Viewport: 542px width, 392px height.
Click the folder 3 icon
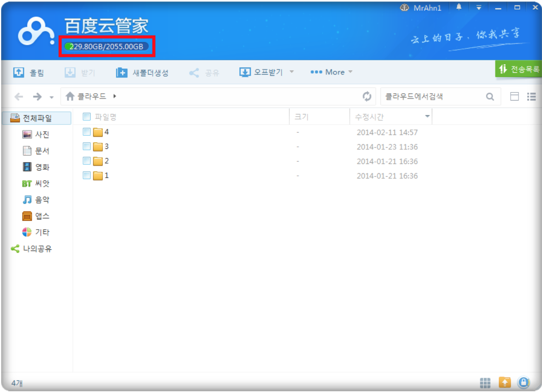tap(98, 147)
